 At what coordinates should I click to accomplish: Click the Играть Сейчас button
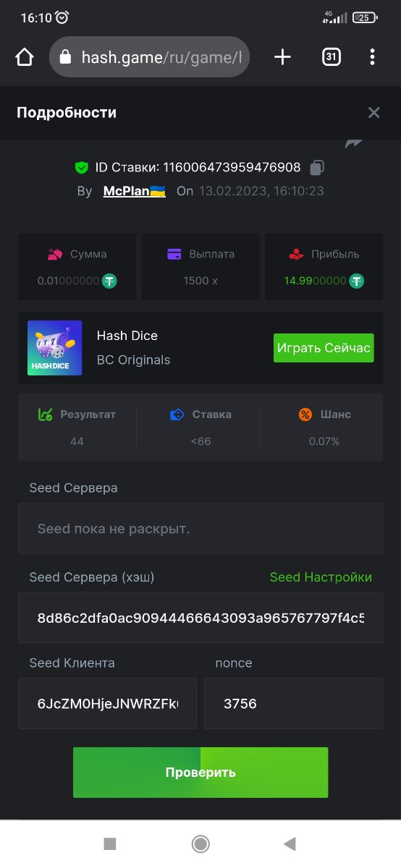click(324, 348)
